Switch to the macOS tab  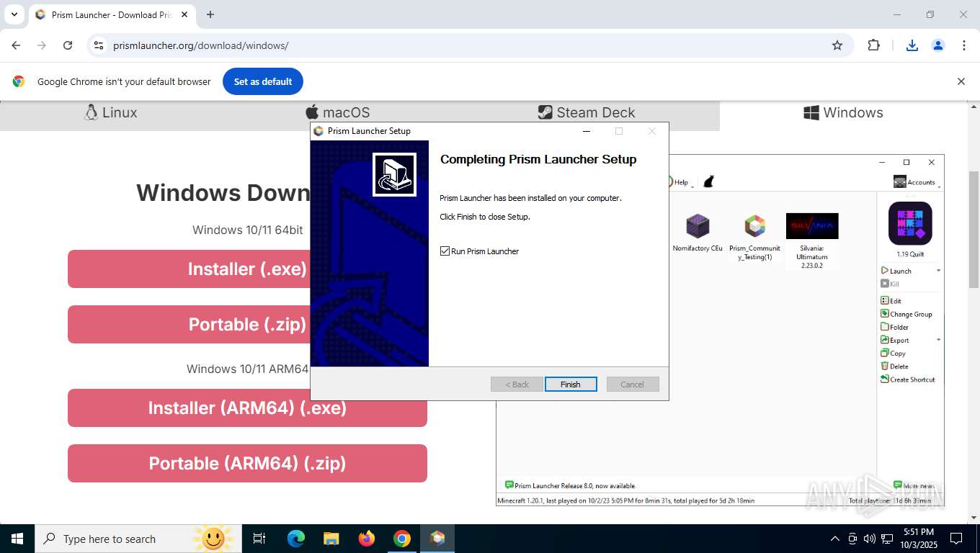point(338,112)
